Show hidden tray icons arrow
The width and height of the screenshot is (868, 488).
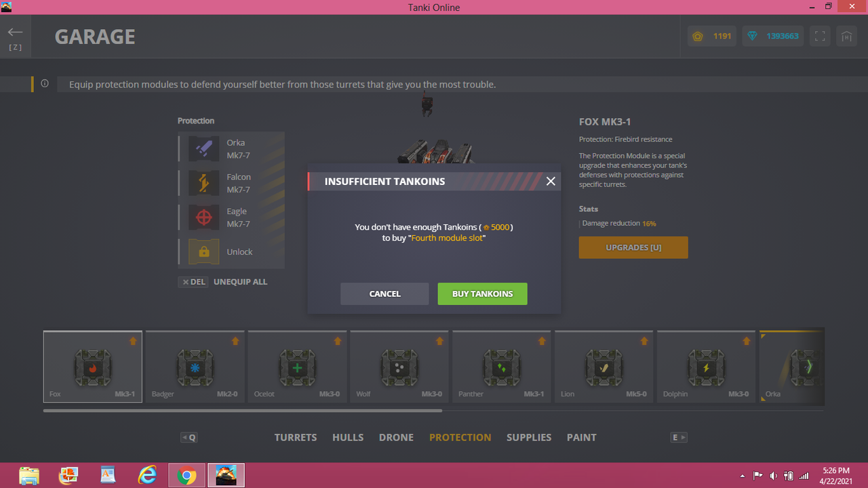[x=742, y=476]
